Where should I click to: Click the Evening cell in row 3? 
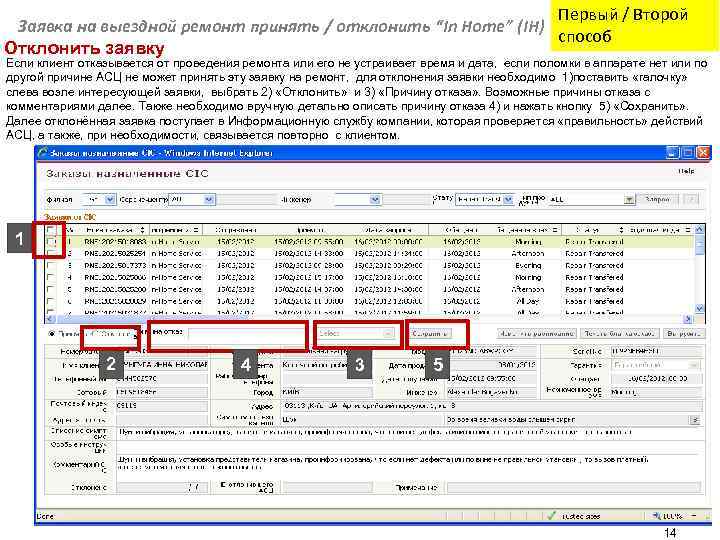[529, 265]
